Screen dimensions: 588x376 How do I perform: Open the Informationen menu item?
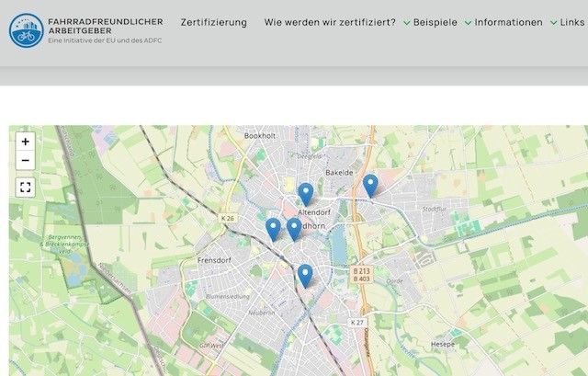(509, 23)
